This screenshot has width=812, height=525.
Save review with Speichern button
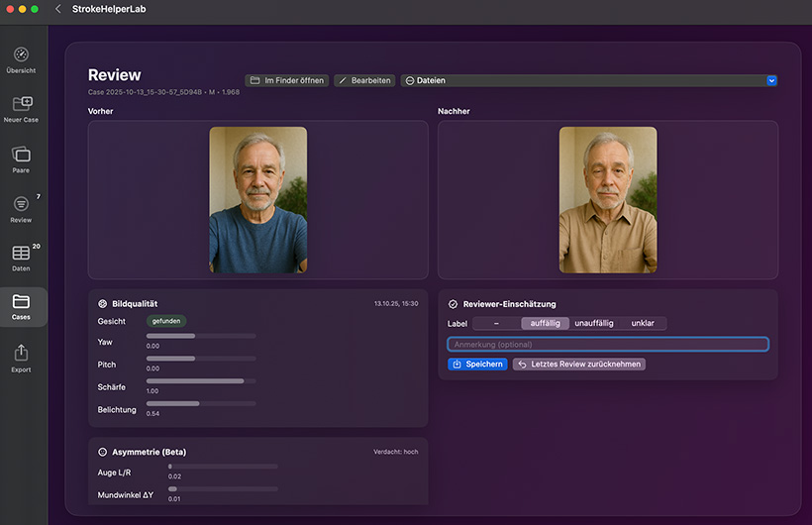(x=477, y=365)
